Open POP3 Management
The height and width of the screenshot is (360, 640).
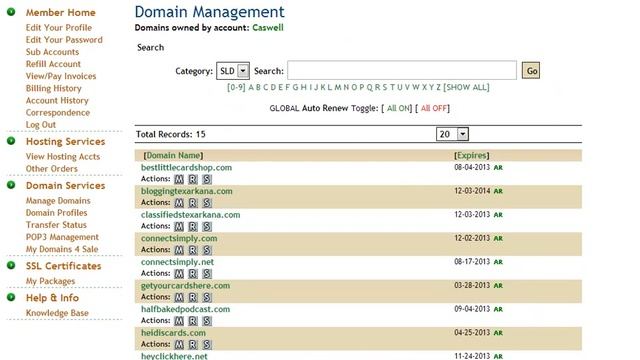(62, 237)
